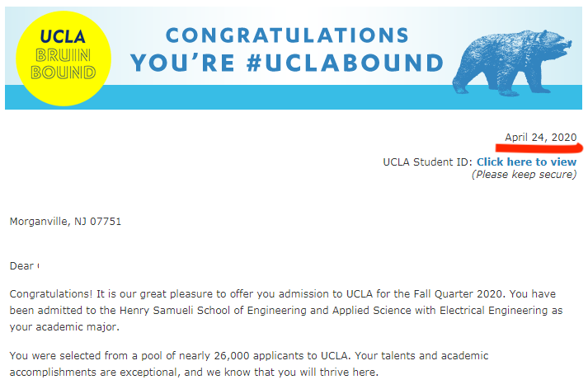Click the Morganville, NJ 07751 address line

[65, 222]
